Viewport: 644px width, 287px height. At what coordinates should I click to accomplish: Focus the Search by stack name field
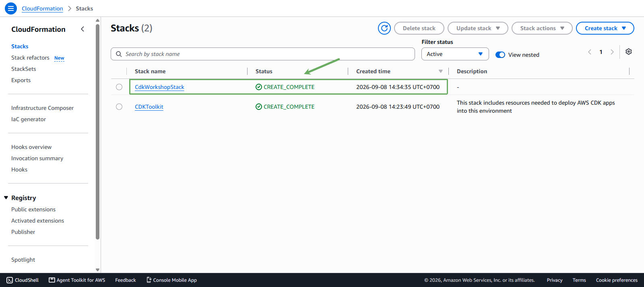click(x=263, y=54)
